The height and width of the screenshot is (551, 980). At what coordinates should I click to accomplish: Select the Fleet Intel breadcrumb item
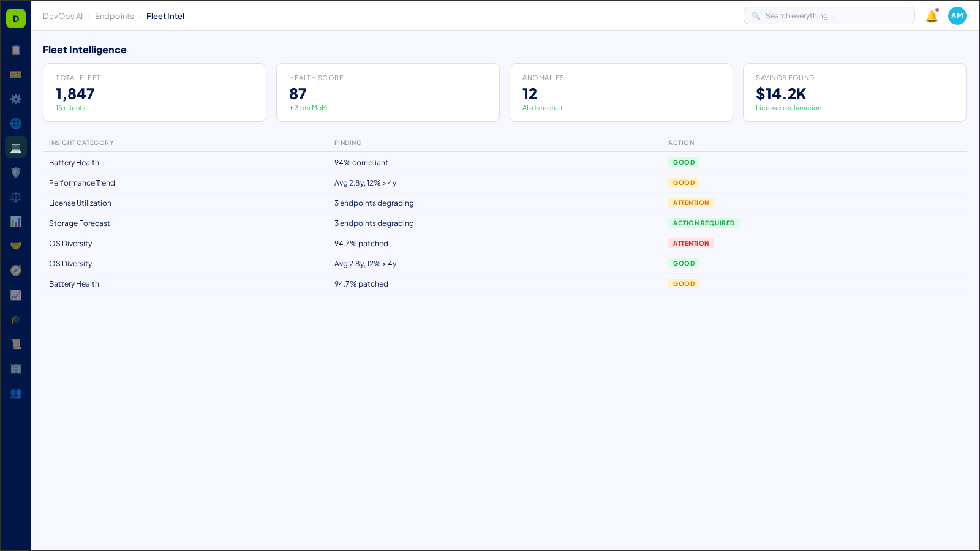coord(165,16)
